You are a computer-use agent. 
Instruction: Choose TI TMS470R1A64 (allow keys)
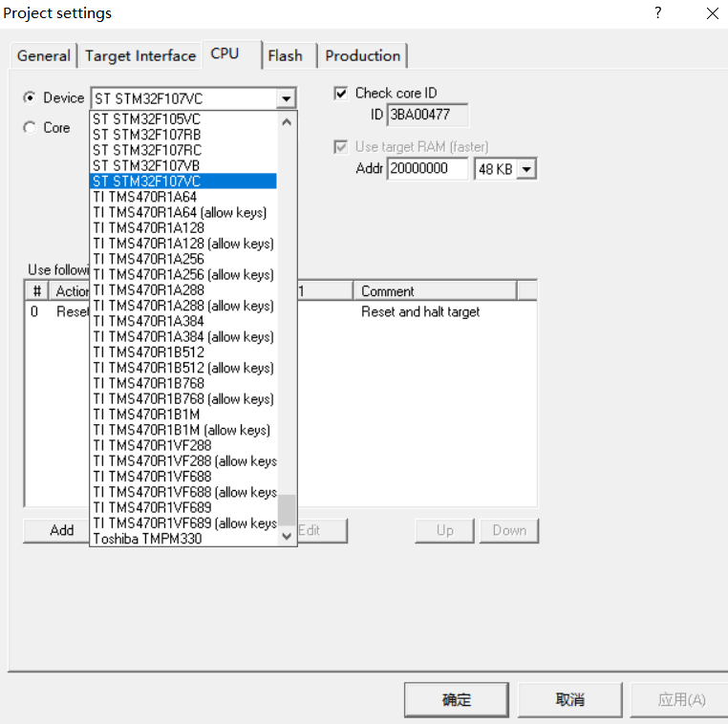(x=183, y=212)
